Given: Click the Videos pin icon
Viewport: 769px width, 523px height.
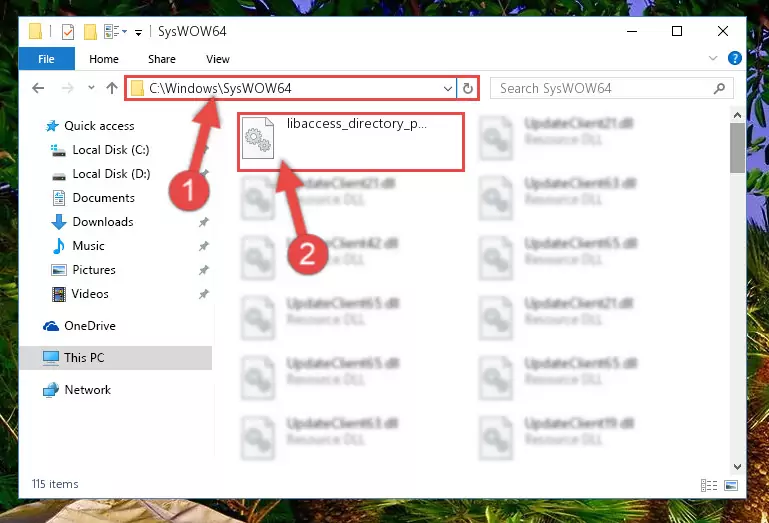Looking at the screenshot, I should (x=204, y=294).
